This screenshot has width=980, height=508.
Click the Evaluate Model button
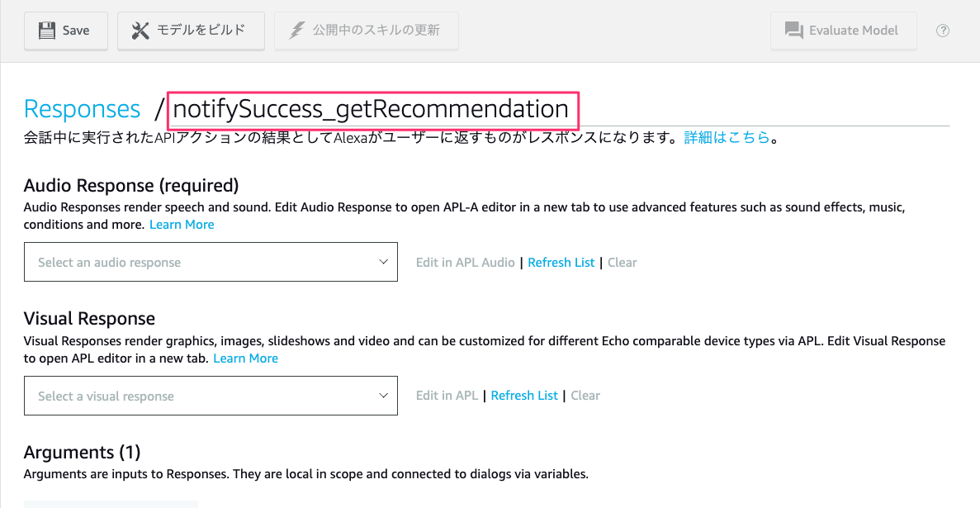[843, 31]
